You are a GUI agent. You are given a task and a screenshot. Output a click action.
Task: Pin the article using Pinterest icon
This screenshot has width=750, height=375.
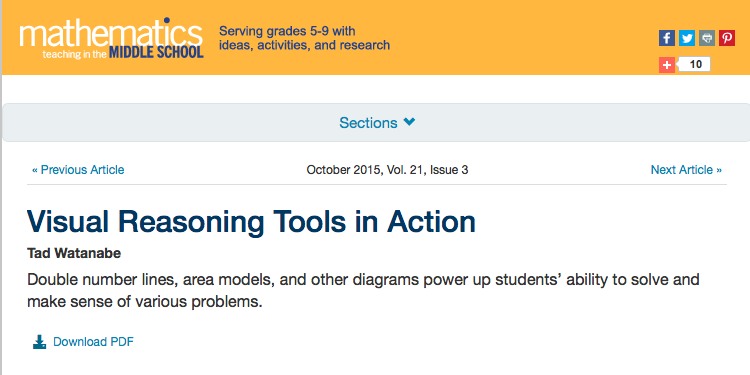click(x=727, y=38)
